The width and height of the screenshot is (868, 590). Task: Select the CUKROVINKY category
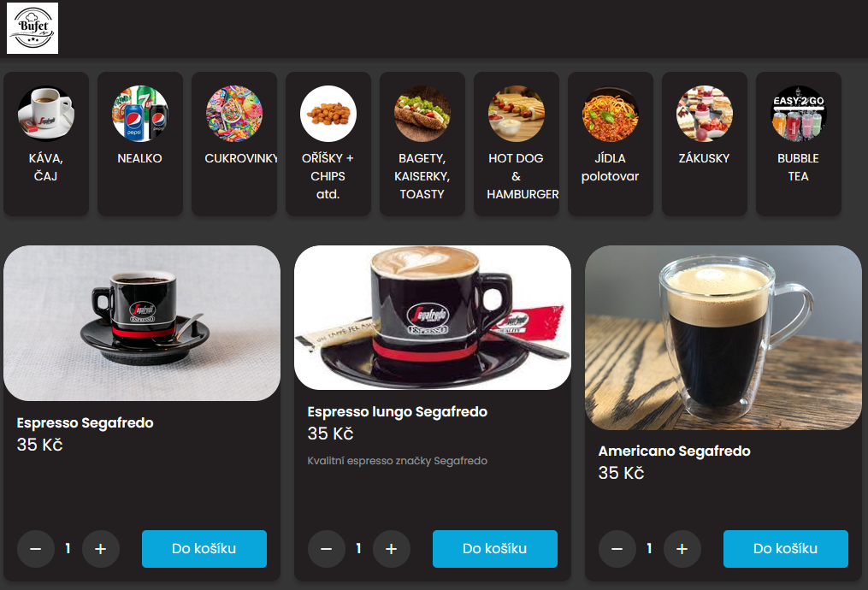click(x=234, y=144)
